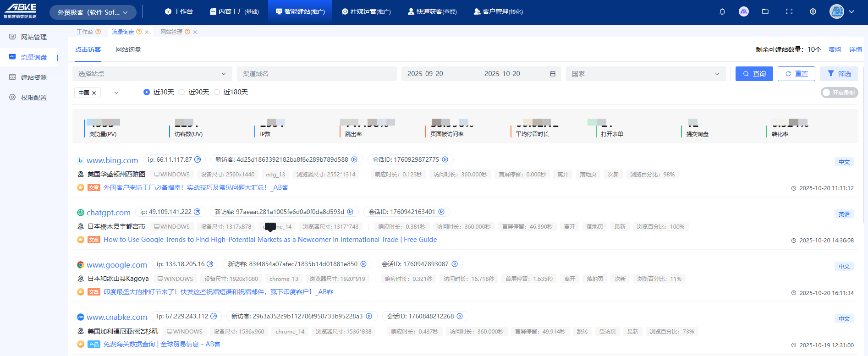Click help icon on 流量询盘 tab
This screenshot has height=356, width=868.
point(139,32)
